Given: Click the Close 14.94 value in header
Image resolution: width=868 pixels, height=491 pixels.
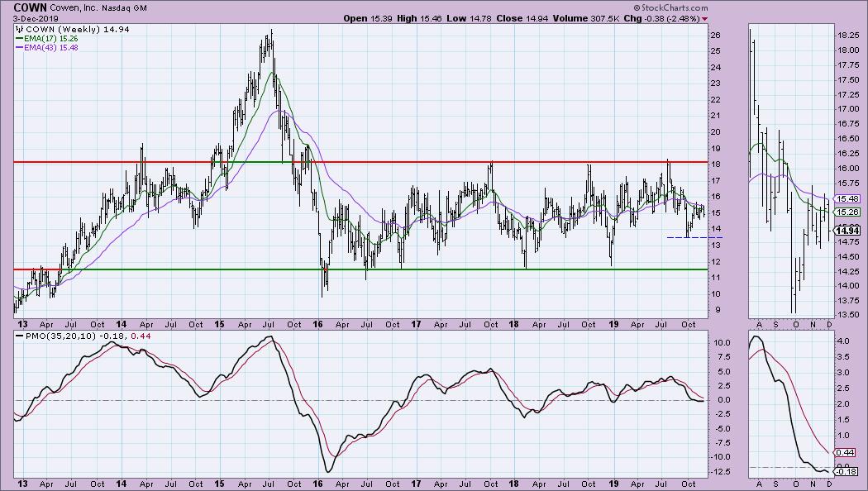Looking at the screenshot, I should pyautogui.click(x=522, y=18).
